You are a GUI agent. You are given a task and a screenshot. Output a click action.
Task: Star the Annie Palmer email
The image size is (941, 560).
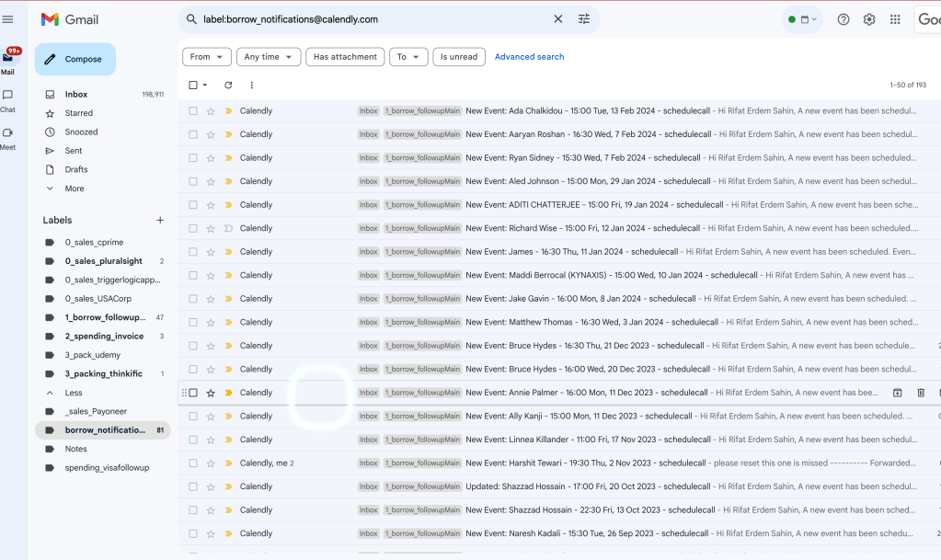pos(211,394)
